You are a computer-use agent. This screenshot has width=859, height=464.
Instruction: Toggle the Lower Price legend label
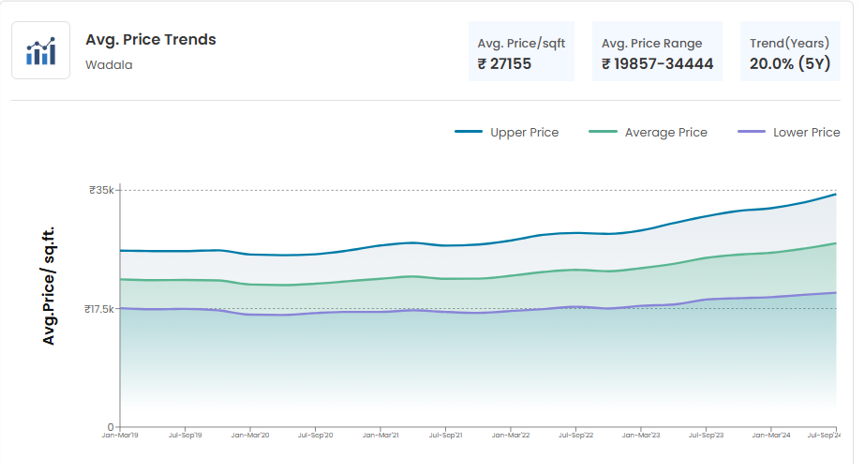805,132
